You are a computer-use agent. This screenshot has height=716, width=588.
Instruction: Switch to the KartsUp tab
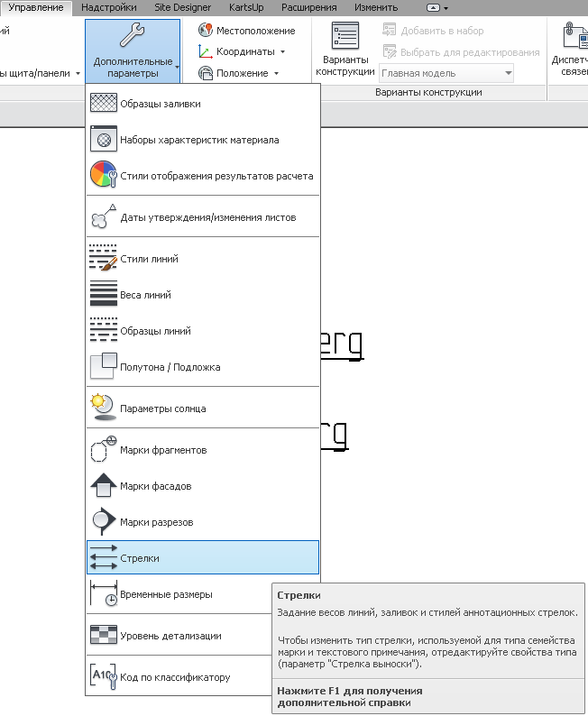tap(246, 8)
